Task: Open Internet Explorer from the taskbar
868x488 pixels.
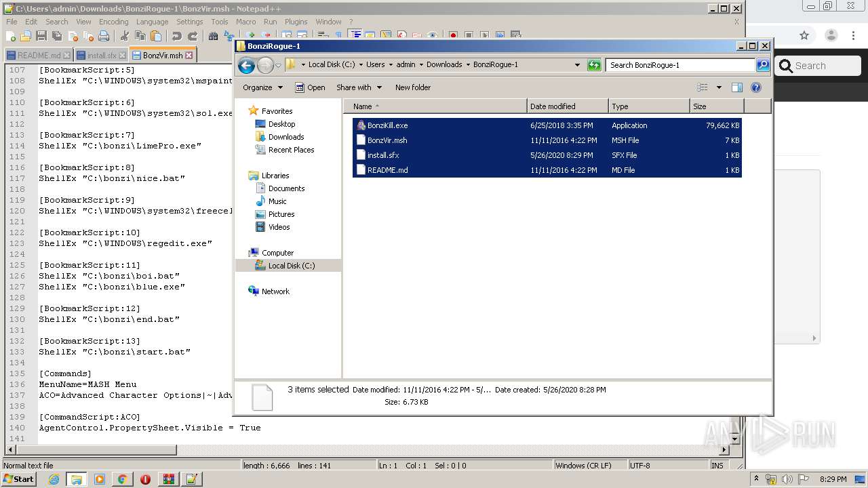Action: (54, 479)
